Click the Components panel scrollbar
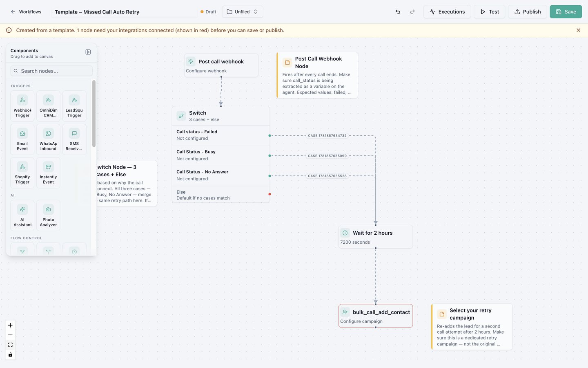Image resolution: width=588 pixels, height=368 pixels. point(94,114)
